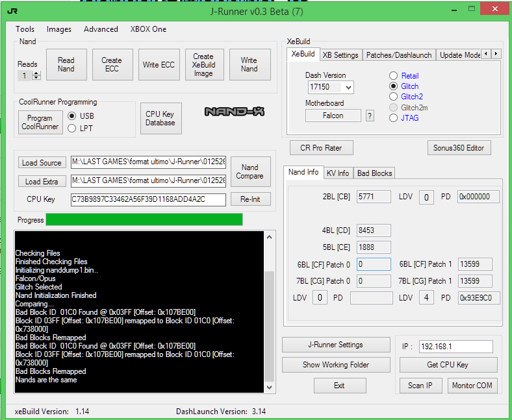Click 4BL [CD] value field 8453
Screen dimensions: 512x420
374,230
